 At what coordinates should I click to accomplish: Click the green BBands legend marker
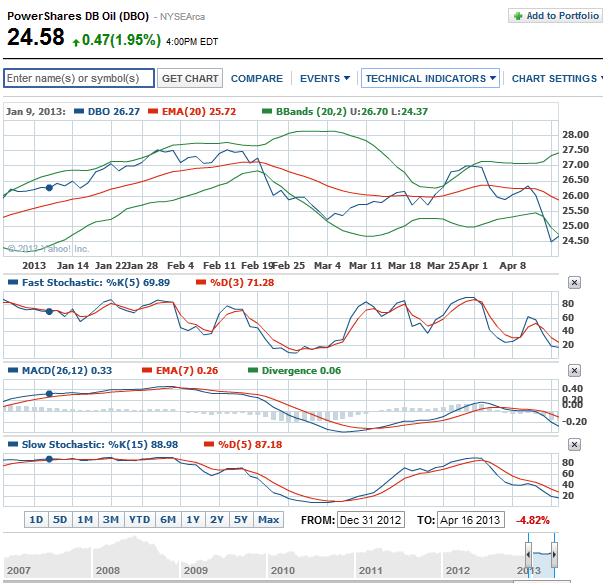[267, 111]
